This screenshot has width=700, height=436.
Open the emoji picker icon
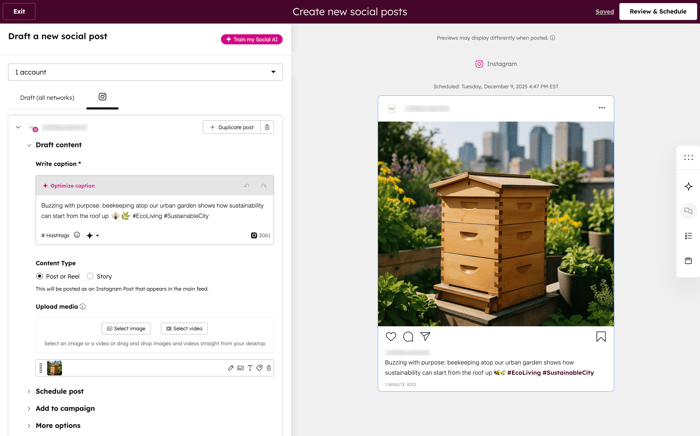pos(77,235)
